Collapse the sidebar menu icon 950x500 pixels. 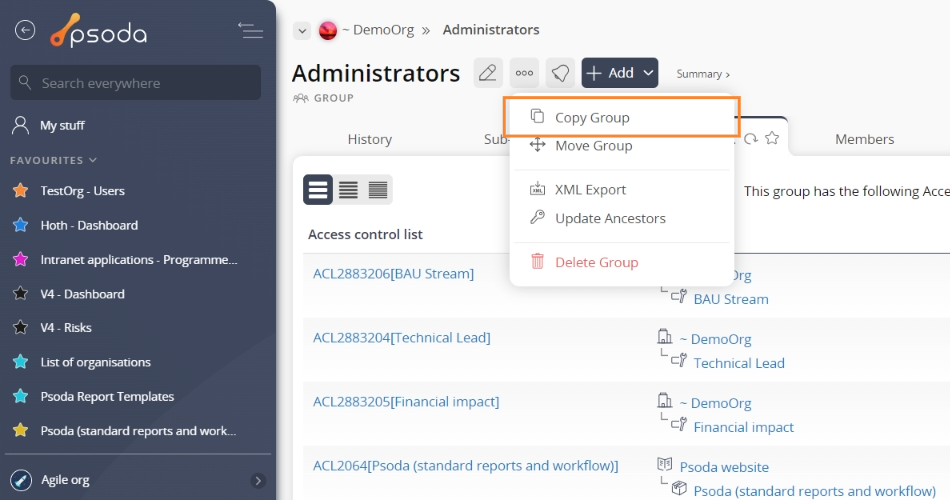250,30
